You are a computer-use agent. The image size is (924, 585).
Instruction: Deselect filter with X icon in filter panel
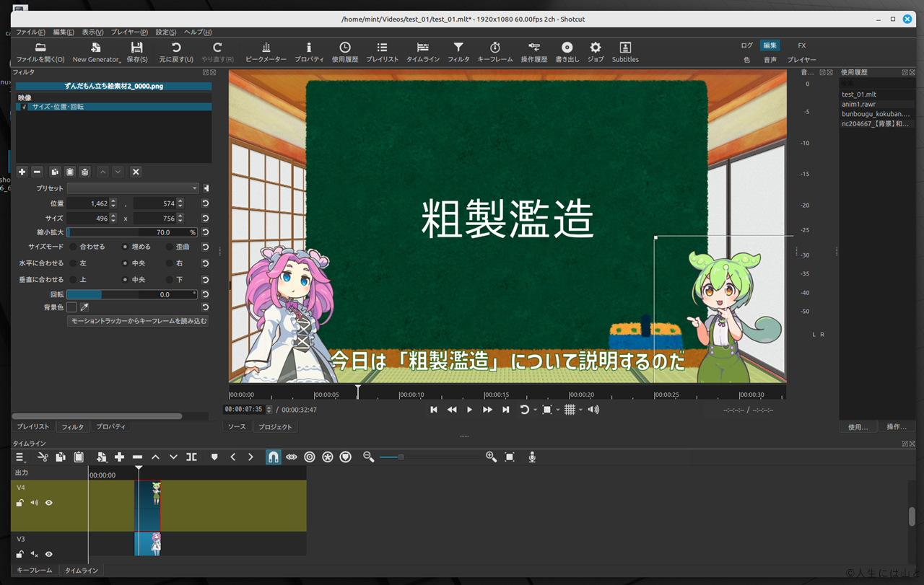pos(136,172)
